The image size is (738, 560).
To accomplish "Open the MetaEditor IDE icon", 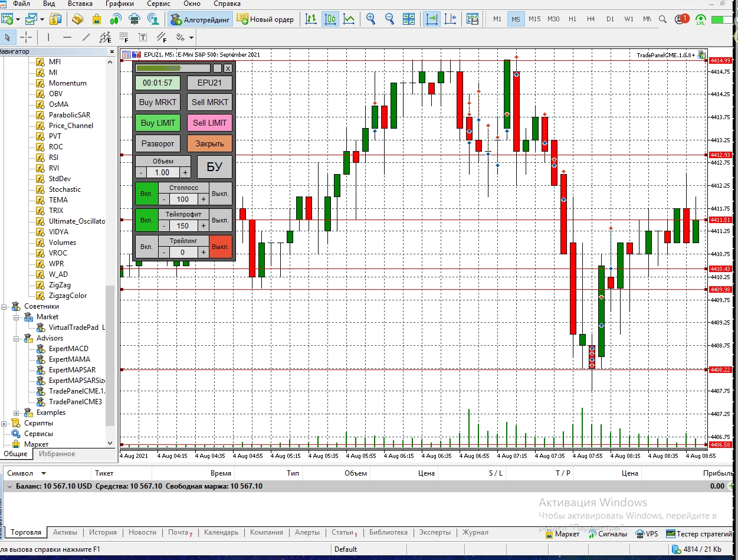I will click(x=78, y=19).
